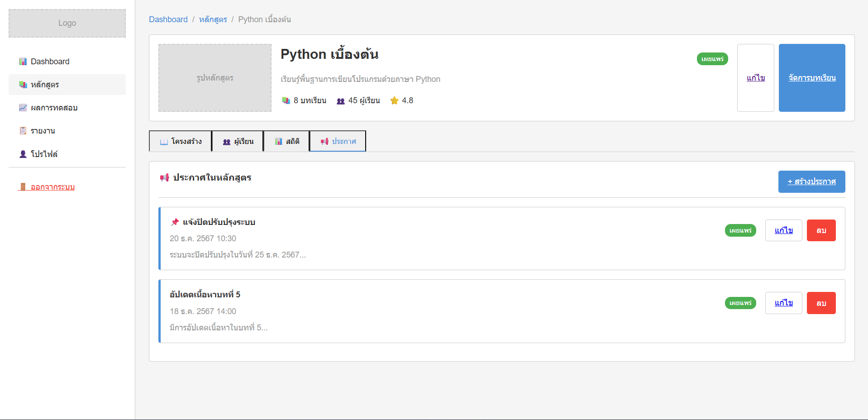Switch to the โครงสร้าง tab

tap(180, 141)
